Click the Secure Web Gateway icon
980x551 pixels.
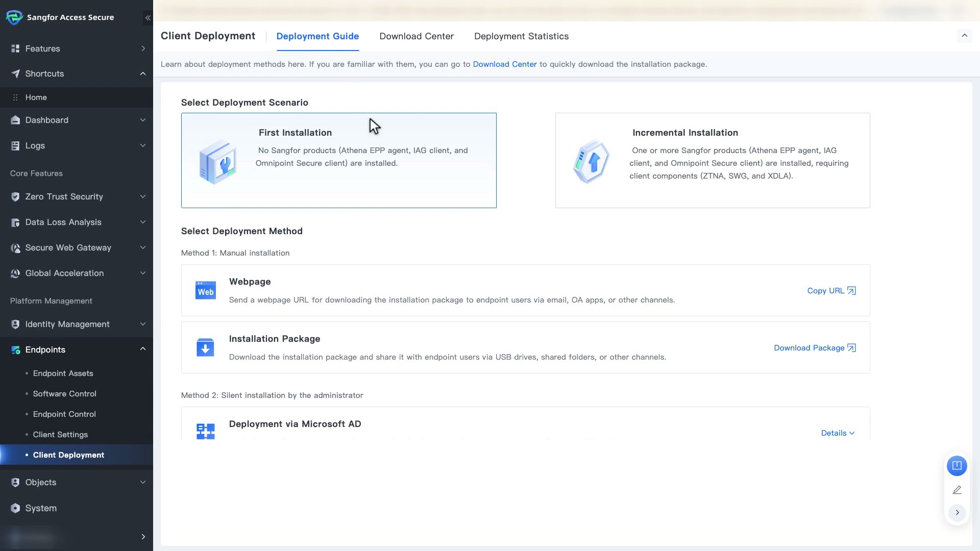(x=15, y=247)
